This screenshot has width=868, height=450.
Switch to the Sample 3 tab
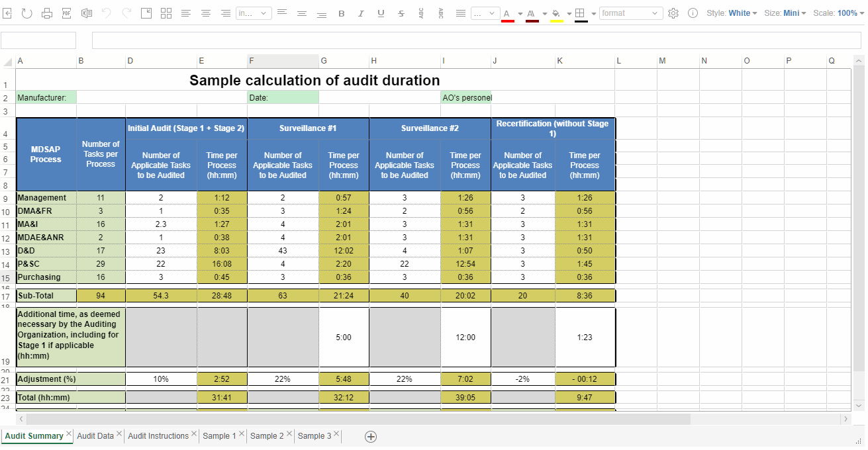pyautogui.click(x=314, y=436)
